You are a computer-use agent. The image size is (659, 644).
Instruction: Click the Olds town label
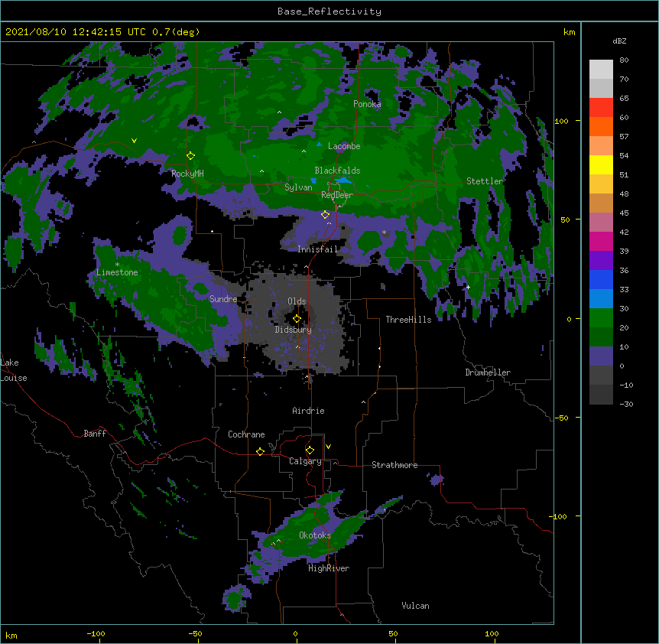pos(297,301)
